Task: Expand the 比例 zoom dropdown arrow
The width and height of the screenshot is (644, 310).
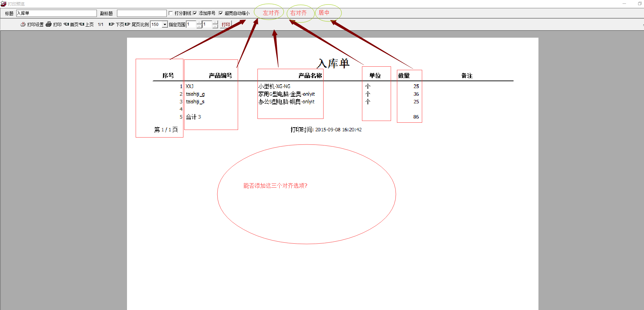Action: pos(165,25)
